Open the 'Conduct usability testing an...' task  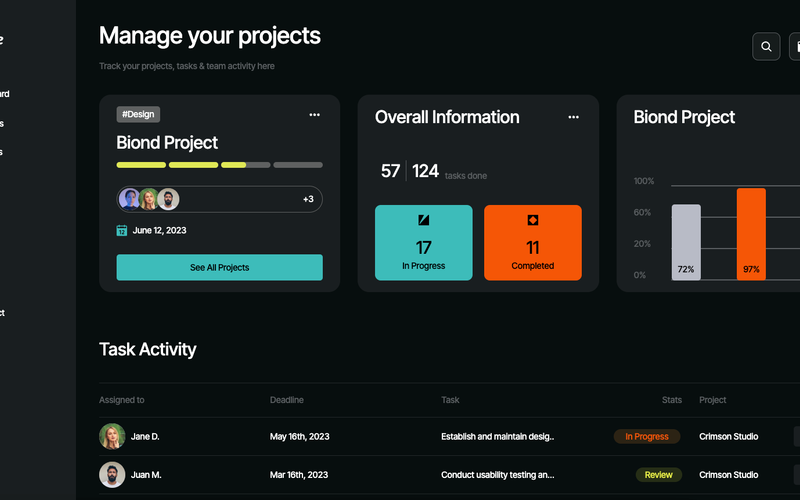497,474
